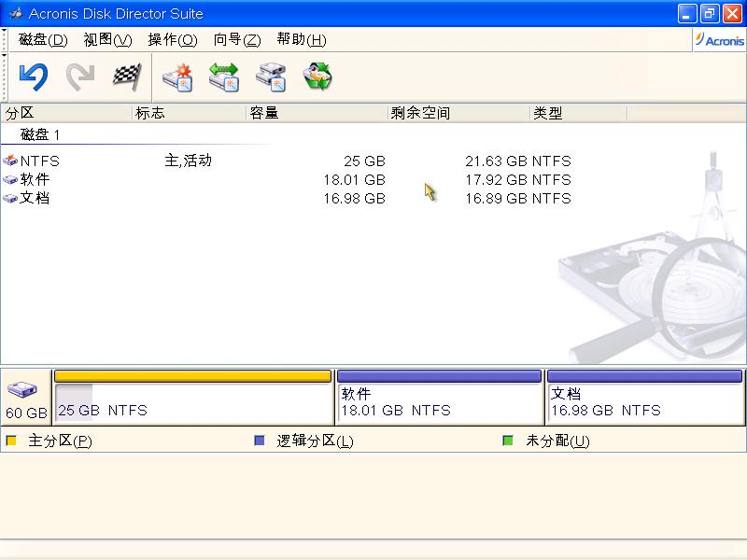Viewport: 747px width, 560px height.
Task: Click the Acronis logo in the corner
Action: (x=719, y=40)
